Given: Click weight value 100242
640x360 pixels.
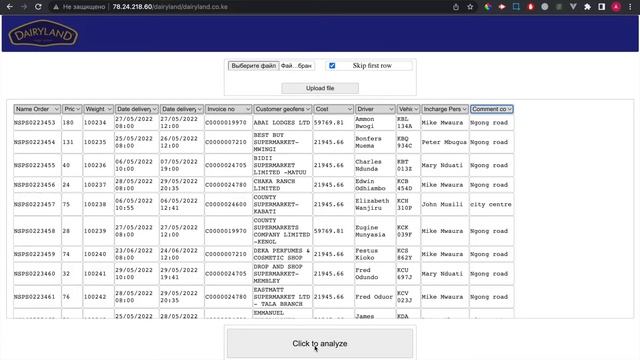Looking at the screenshot, I should (98, 297).
